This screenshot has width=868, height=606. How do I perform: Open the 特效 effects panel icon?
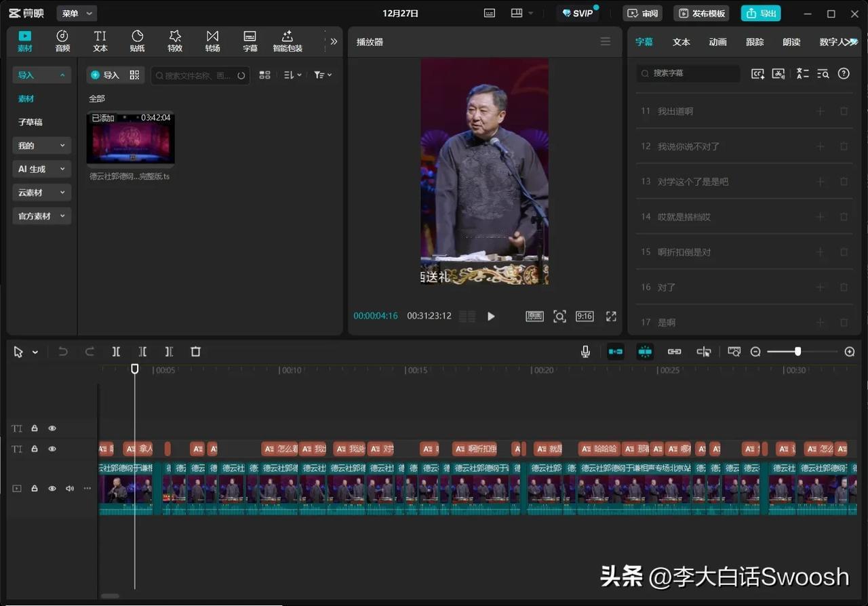(175, 41)
